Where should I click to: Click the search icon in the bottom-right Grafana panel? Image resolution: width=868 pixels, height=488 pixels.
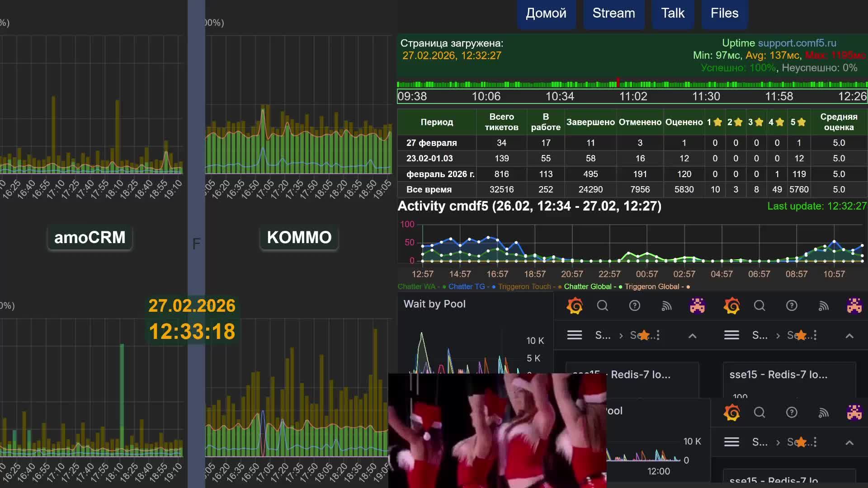[759, 413]
